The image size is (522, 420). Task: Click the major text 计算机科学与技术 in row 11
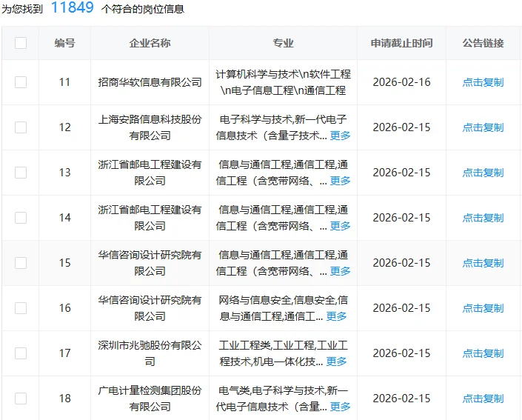coord(257,74)
